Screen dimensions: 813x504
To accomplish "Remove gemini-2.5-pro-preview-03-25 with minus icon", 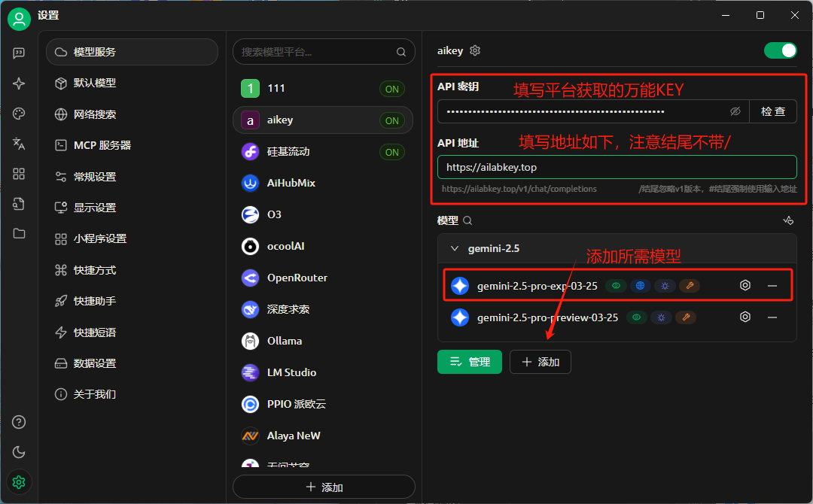I will [x=772, y=317].
